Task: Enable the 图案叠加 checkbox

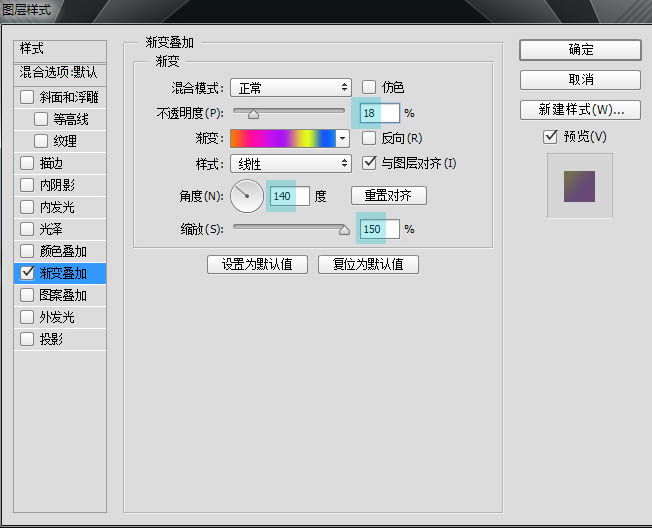Action: click(27, 295)
